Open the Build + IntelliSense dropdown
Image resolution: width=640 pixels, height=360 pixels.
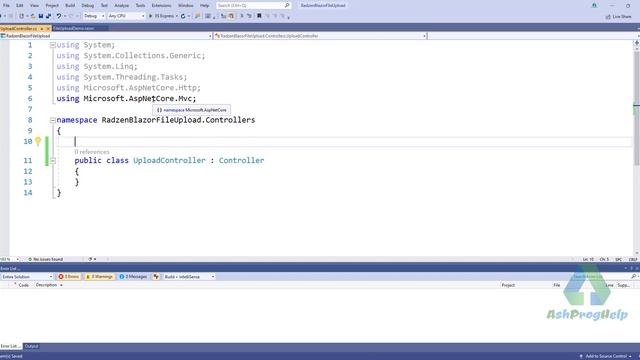click(189, 277)
